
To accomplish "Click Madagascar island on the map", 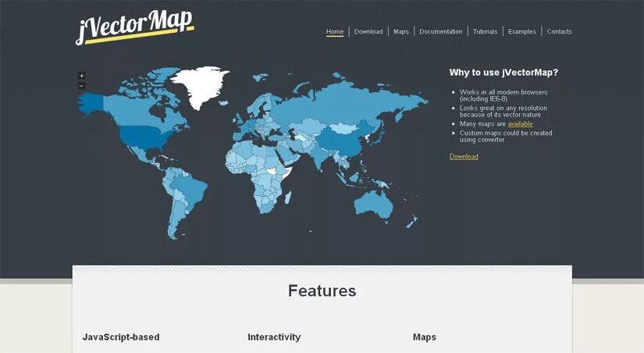I will (x=288, y=198).
